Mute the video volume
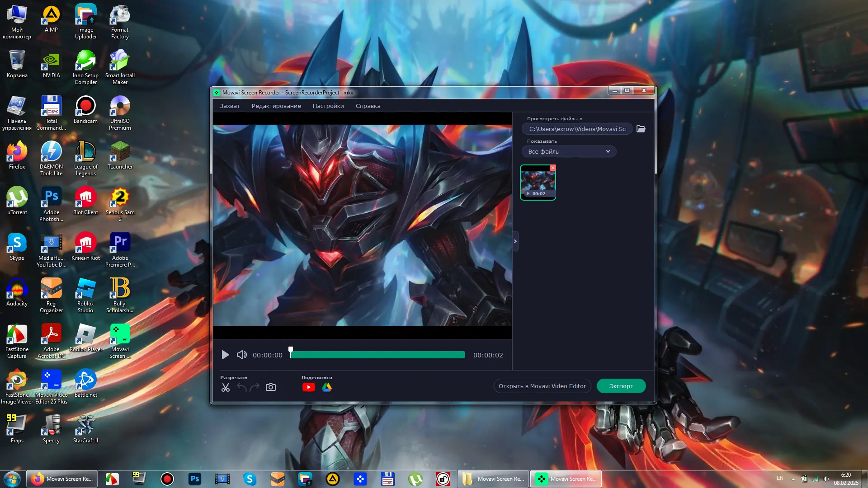This screenshot has width=868, height=488. [242, 355]
